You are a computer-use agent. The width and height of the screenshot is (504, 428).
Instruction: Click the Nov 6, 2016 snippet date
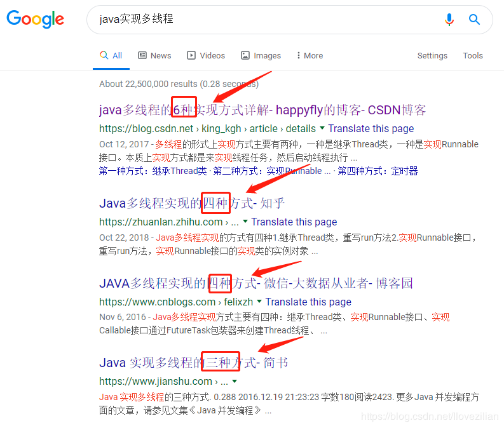click(123, 317)
